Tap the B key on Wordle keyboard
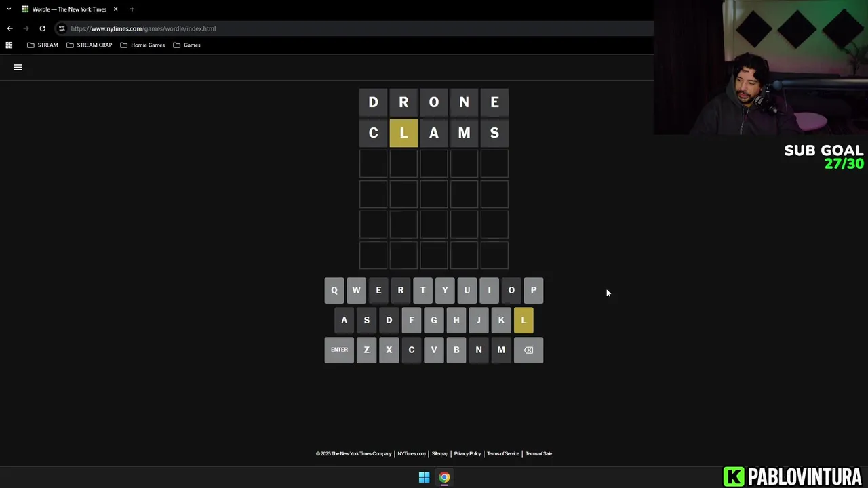Image resolution: width=868 pixels, height=488 pixels. point(456,350)
